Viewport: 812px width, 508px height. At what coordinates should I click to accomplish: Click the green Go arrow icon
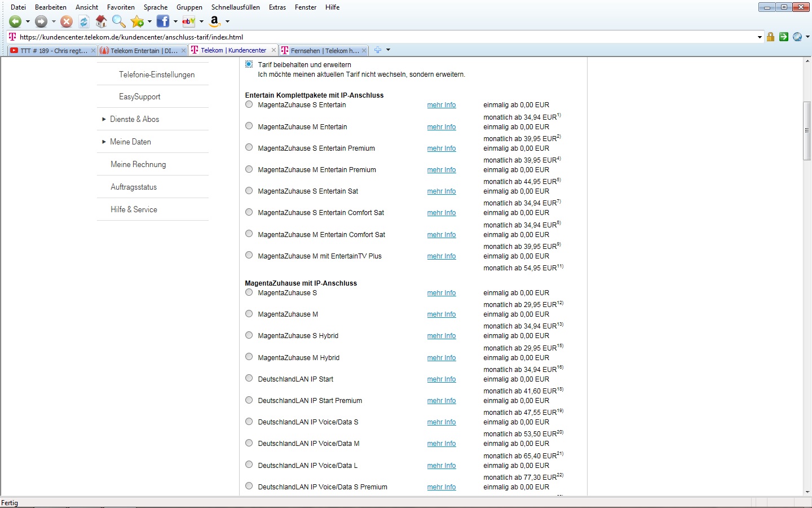click(784, 37)
